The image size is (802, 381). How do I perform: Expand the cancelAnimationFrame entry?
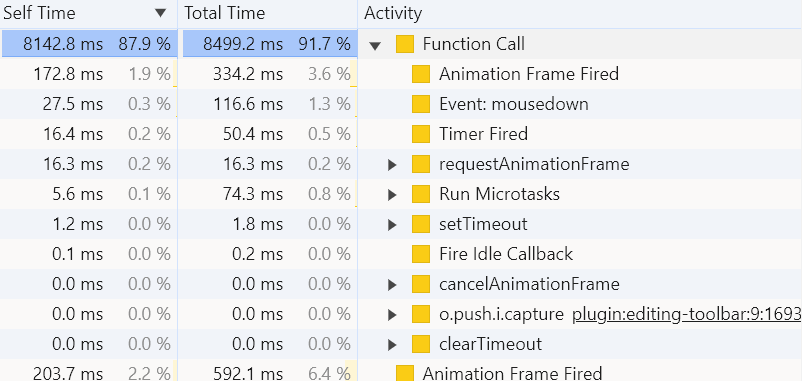(392, 284)
